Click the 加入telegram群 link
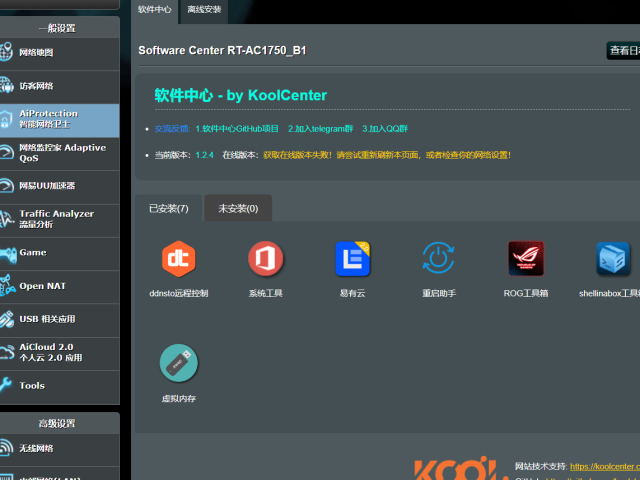Viewport: 640px width, 480px height. [320, 129]
